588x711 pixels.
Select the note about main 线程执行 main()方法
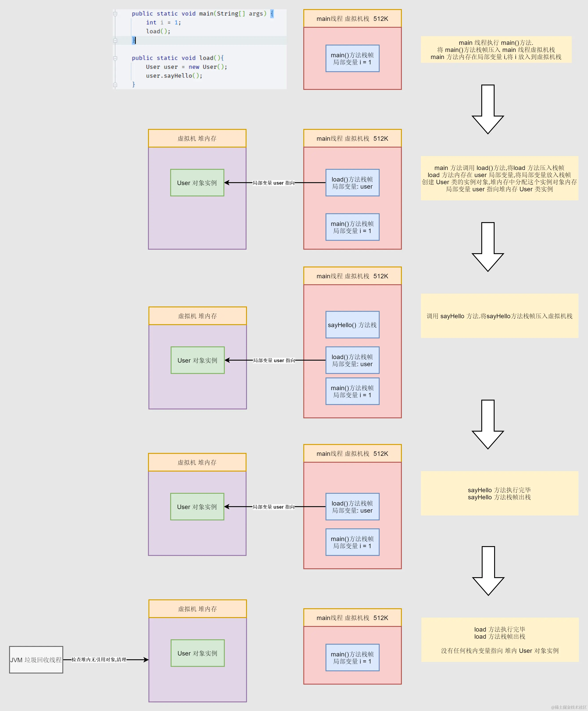coord(496,49)
